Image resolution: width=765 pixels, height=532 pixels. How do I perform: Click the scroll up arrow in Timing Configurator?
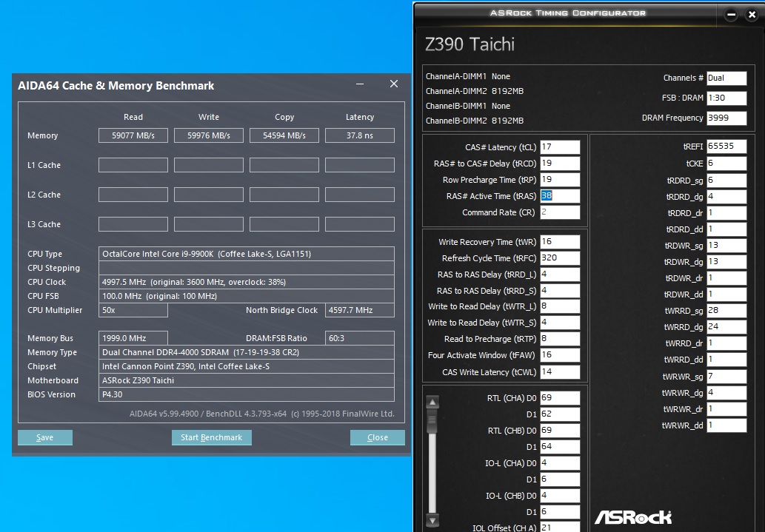click(x=432, y=403)
